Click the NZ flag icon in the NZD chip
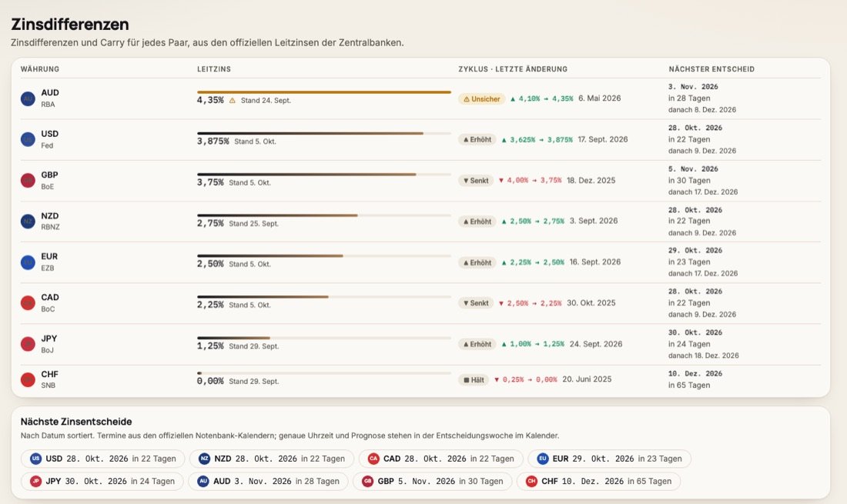Screen dimensions: 847x504 coord(204,459)
